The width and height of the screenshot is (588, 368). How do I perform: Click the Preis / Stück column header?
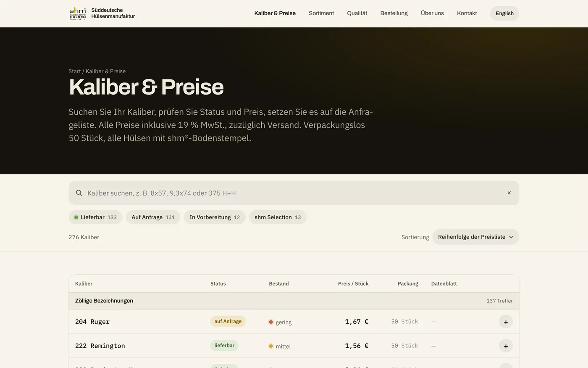click(353, 284)
